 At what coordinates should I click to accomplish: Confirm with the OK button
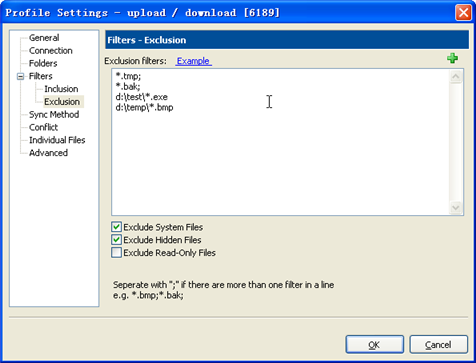click(375, 344)
